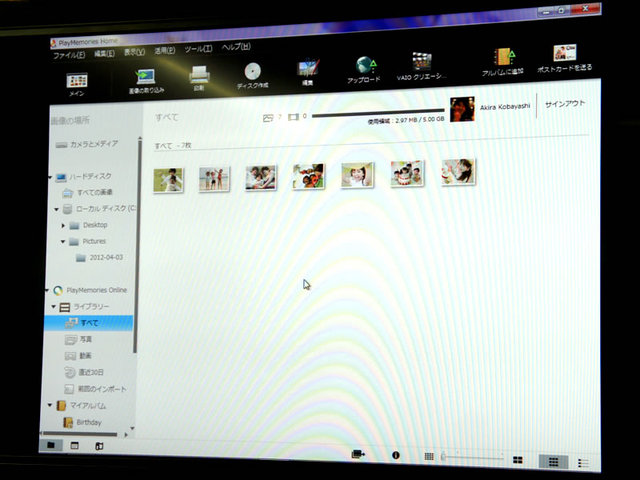This screenshot has height=480, width=640.
Task: Collapse the ライブラリー tree arrow
Action: [x=53, y=306]
